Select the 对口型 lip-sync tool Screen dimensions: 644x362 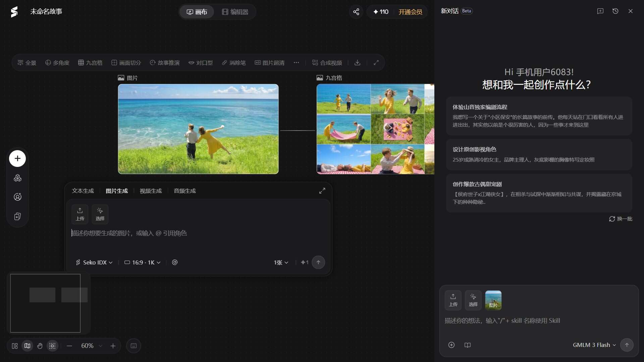[201, 63]
